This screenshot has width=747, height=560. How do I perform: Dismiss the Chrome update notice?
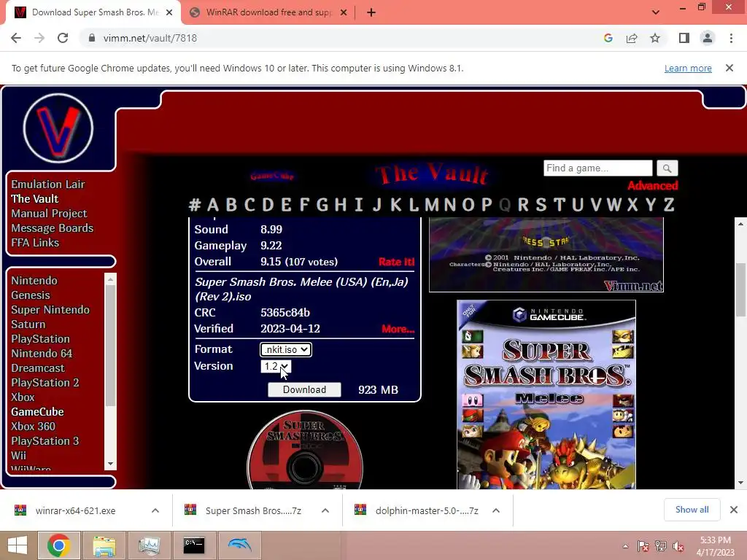pyautogui.click(x=729, y=68)
